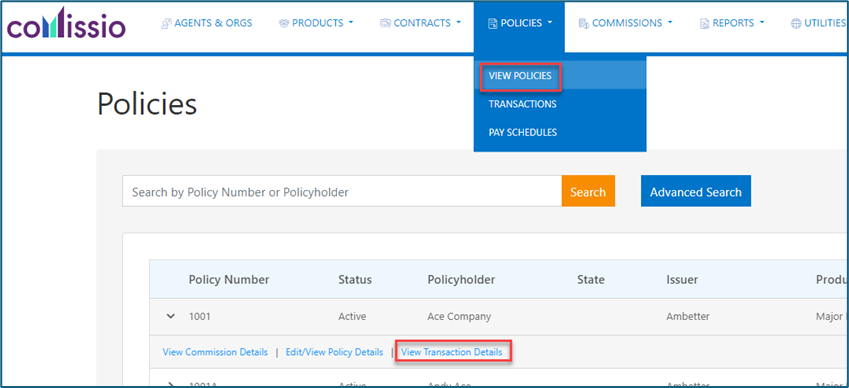Click policy number 1001 cell
This screenshot has height=388, width=849.
(x=199, y=317)
